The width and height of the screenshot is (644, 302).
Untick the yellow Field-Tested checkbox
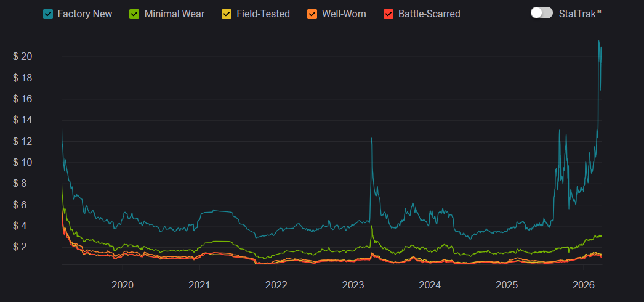pos(227,14)
